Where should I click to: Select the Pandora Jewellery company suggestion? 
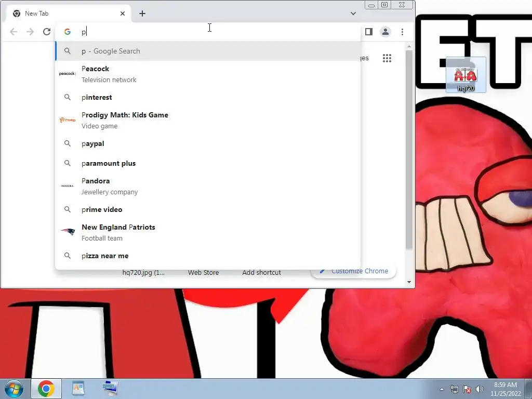coord(208,187)
